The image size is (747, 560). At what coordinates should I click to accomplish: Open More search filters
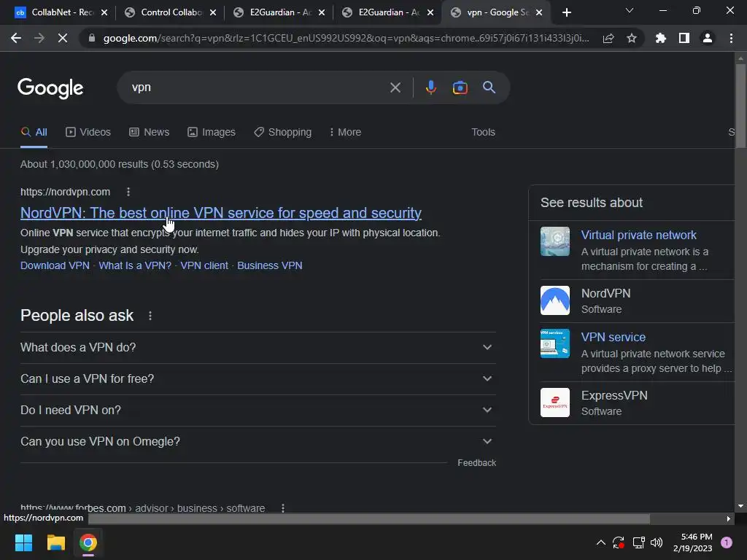[345, 132]
